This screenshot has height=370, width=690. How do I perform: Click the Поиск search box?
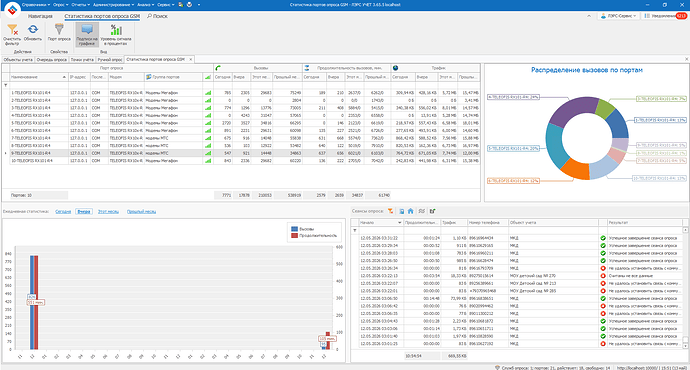(157, 16)
